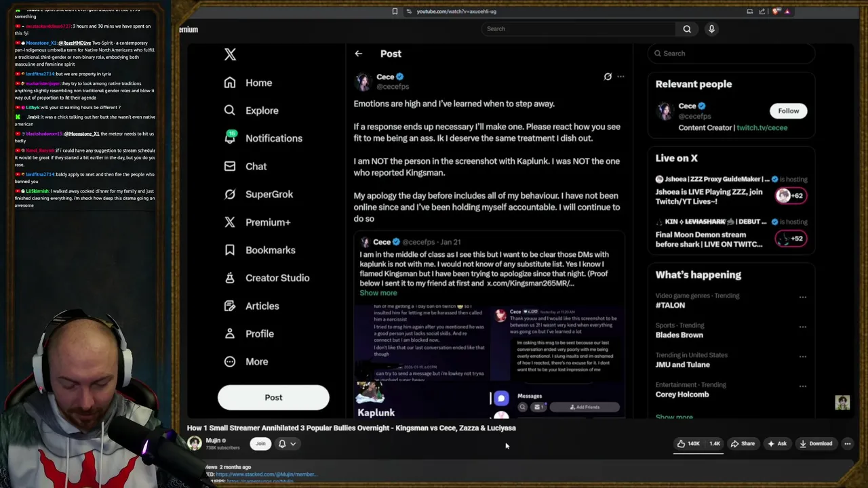This screenshot has width=868, height=488.
Task: Click the Chat envelope icon
Action: [x=230, y=166]
